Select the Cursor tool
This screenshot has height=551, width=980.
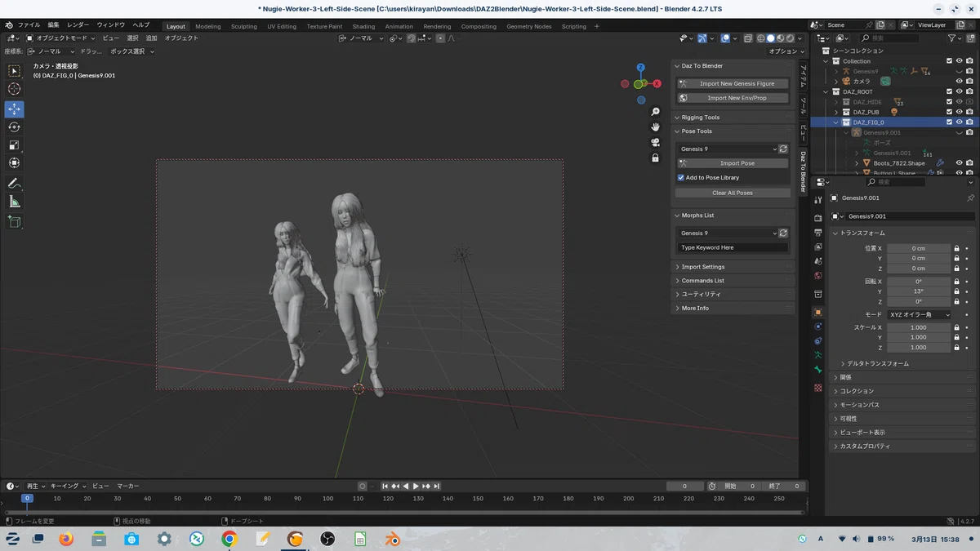point(14,89)
